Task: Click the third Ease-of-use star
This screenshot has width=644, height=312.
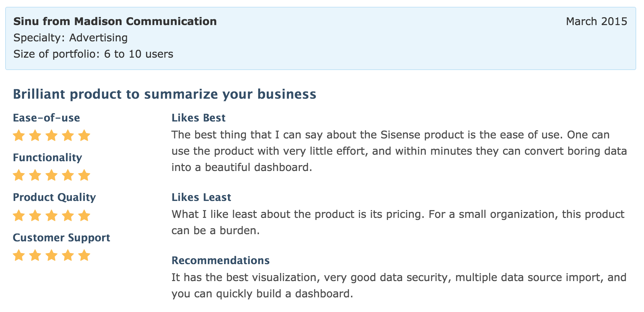Action: pyautogui.click(x=51, y=135)
